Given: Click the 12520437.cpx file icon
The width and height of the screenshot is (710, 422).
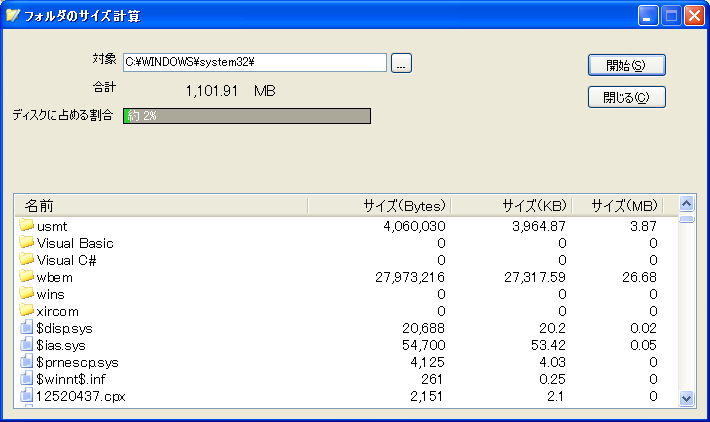Looking at the screenshot, I should click(x=27, y=395).
